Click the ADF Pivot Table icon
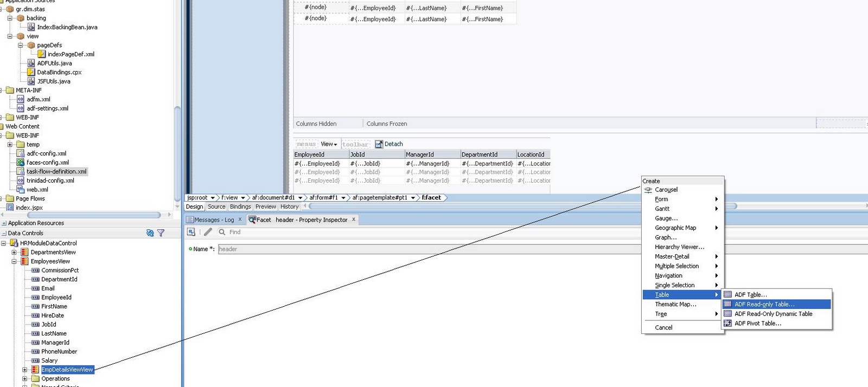868x387 pixels. (x=727, y=323)
